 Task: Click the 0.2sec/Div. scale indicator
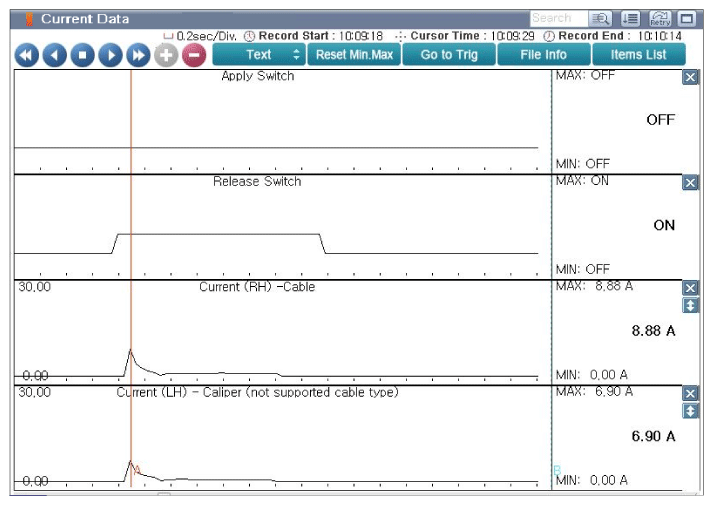coord(201,36)
